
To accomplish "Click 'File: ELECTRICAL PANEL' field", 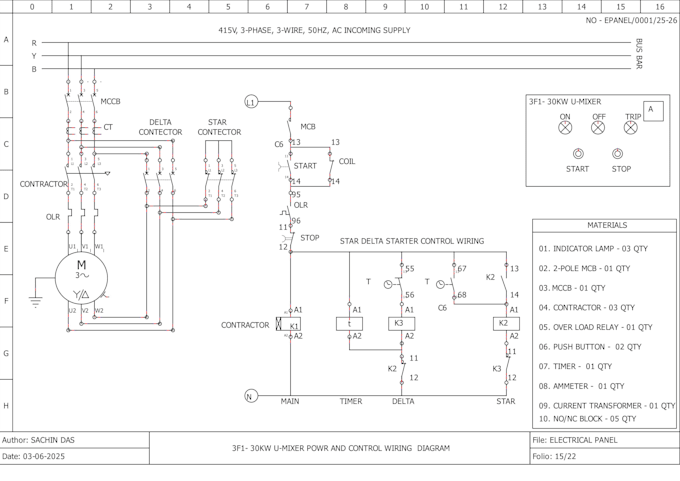I will point(605,440).
